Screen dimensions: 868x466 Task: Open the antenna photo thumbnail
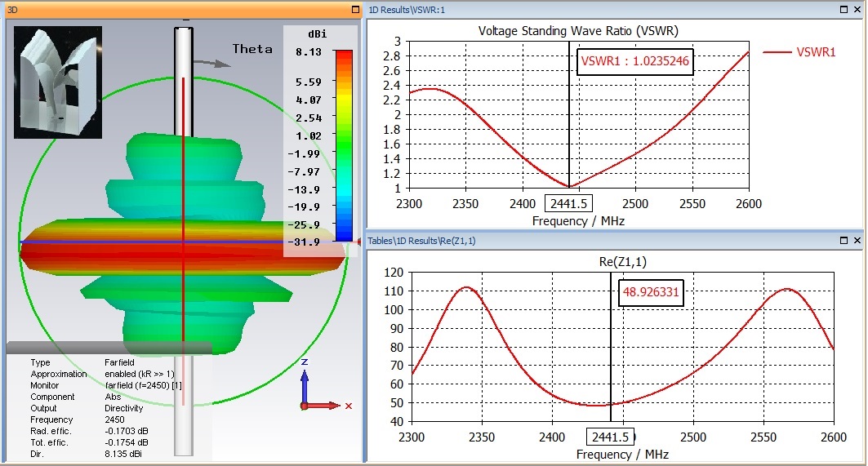point(54,82)
